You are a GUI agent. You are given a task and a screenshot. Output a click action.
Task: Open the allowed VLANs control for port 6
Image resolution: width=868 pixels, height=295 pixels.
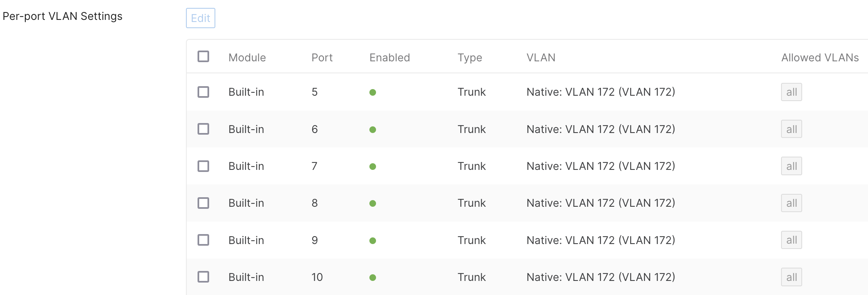[x=791, y=129]
